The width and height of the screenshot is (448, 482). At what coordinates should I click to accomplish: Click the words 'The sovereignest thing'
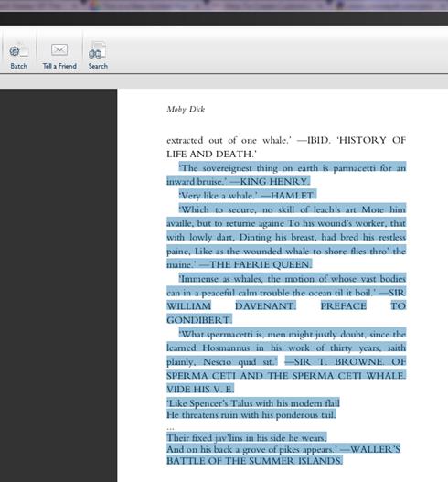[229, 168]
